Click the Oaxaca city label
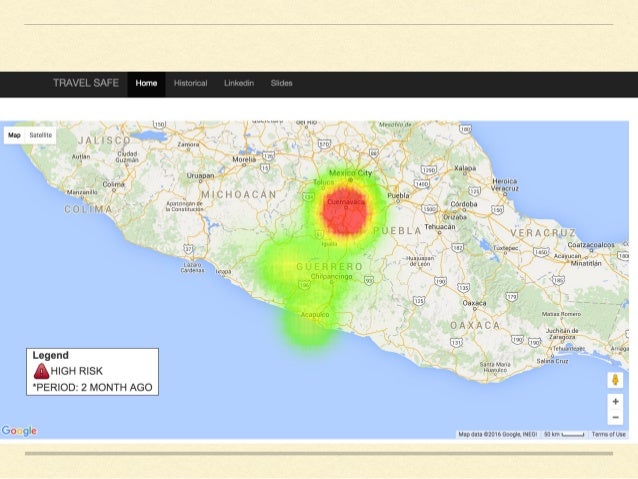The width and height of the screenshot is (638, 479). point(474,303)
